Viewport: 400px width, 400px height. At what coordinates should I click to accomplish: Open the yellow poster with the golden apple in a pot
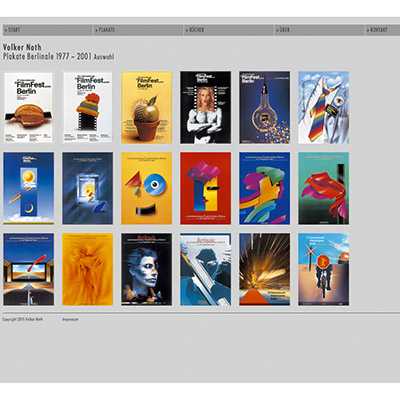(x=147, y=108)
